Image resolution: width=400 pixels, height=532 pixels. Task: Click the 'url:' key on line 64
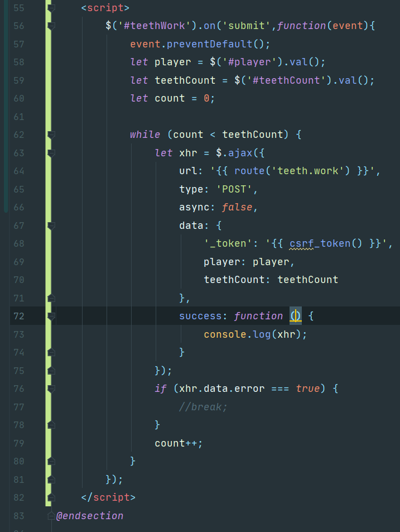(190, 171)
